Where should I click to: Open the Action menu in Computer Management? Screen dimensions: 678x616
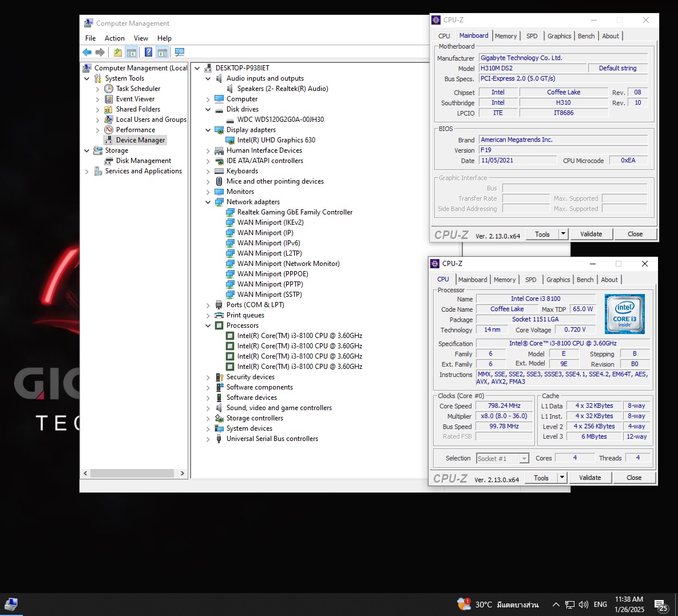point(114,38)
